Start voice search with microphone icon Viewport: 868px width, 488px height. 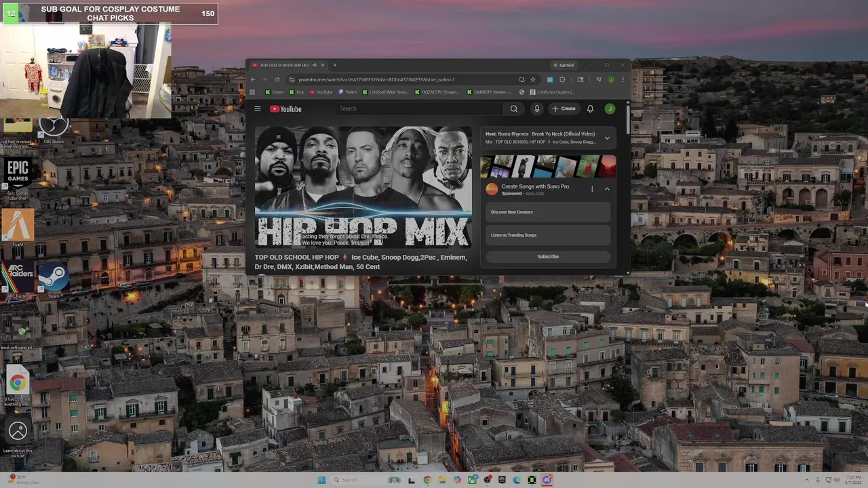pyautogui.click(x=536, y=108)
